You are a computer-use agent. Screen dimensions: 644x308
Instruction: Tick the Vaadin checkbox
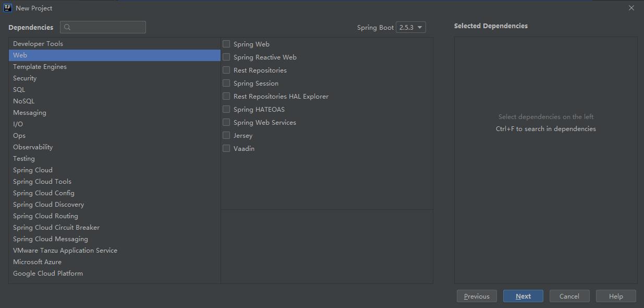tap(226, 148)
